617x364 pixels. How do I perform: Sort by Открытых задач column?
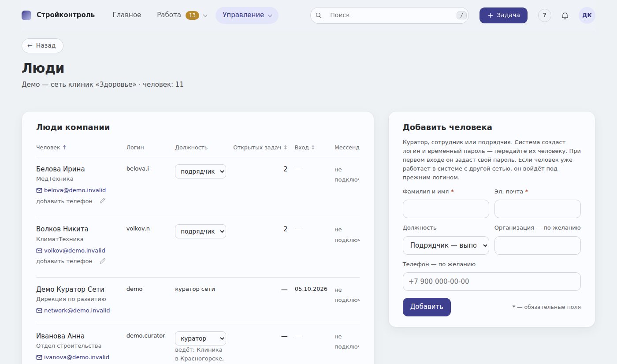coord(260,148)
